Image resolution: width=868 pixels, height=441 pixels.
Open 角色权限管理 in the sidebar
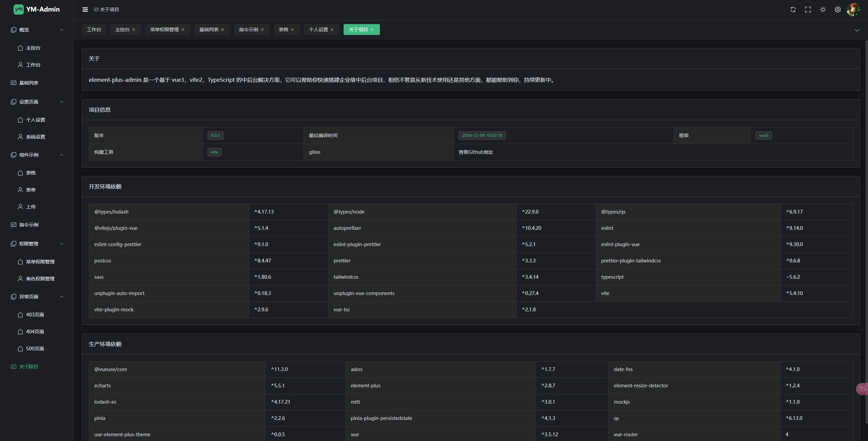tap(40, 279)
